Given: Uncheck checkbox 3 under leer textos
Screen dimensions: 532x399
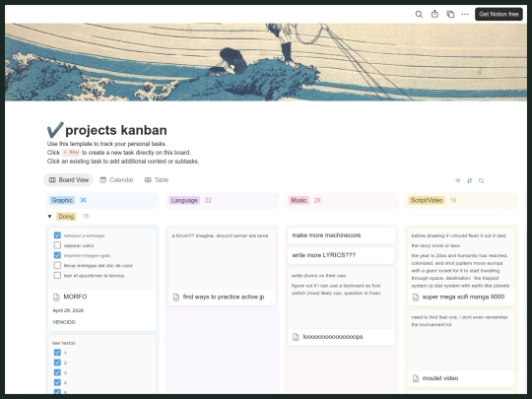Looking at the screenshot, I should tap(57, 372).
